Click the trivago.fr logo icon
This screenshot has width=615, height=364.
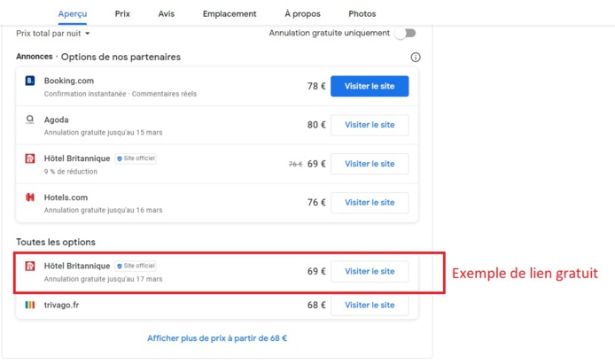pyautogui.click(x=30, y=305)
